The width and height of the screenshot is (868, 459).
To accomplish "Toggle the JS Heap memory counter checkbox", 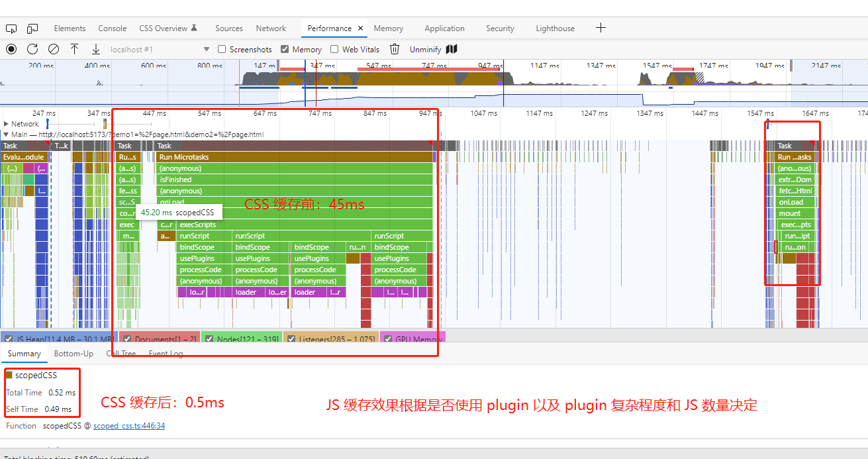I will click(9, 339).
